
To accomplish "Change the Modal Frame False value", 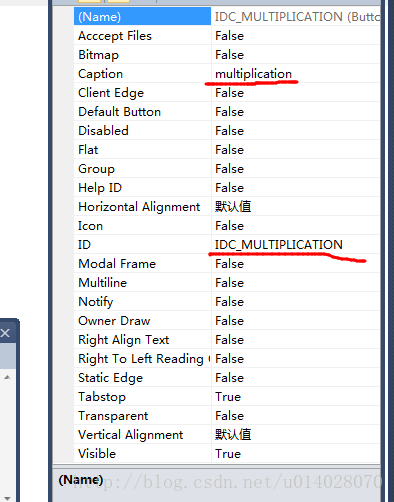I will tap(296, 264).
